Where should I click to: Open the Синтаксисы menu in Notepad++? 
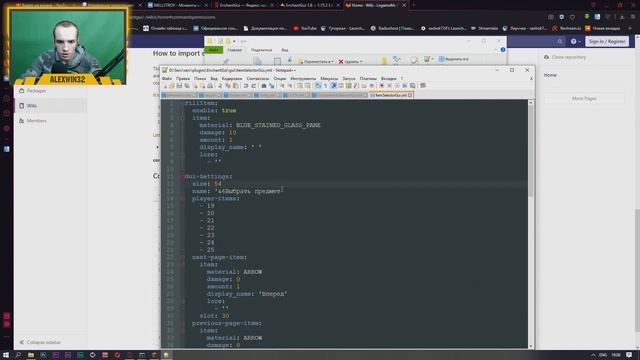coord(258,78)
